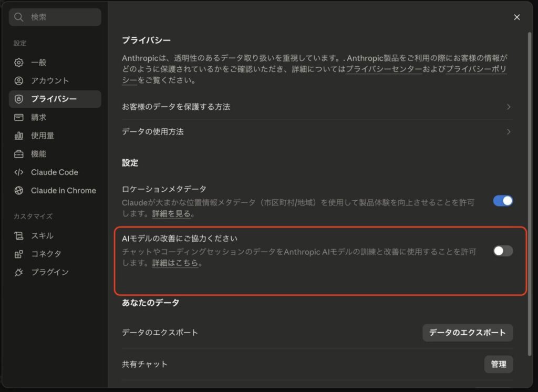Follow the 詳細を見る link
538x392 pixels.
tap(171, 214)
